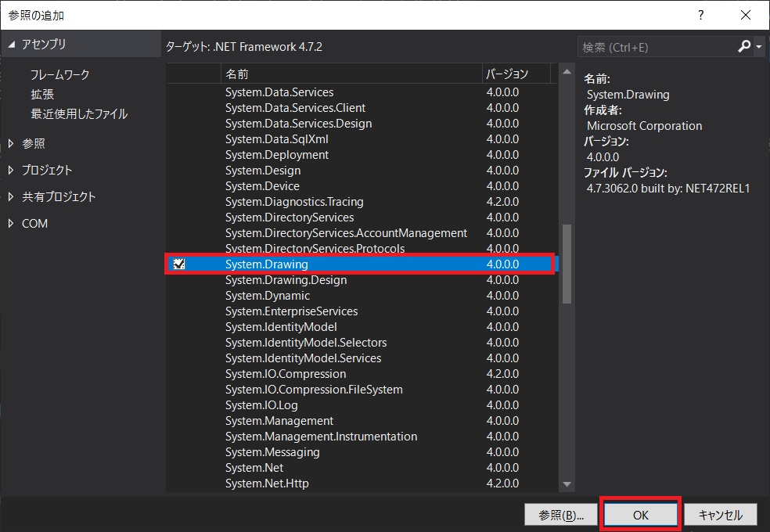The image size is (770, 532).
Task: Select System.IdentityModel.Selectors row
Action: [x=361, y=343]
